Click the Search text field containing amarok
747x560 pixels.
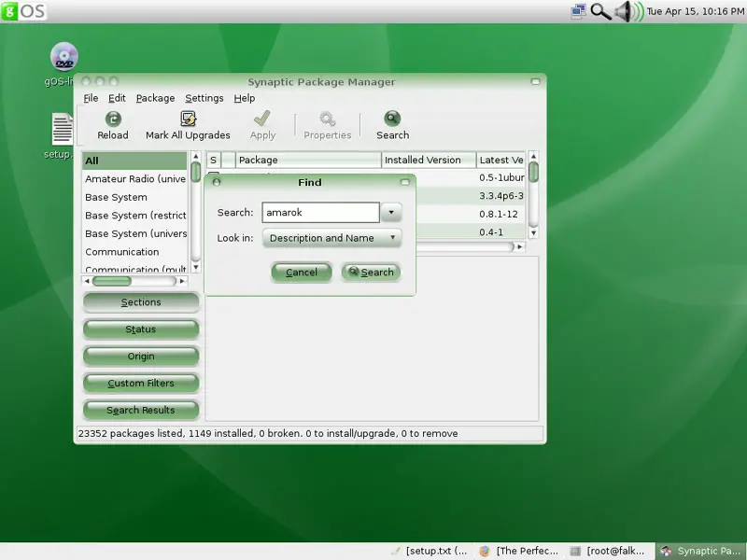(320, 213)
